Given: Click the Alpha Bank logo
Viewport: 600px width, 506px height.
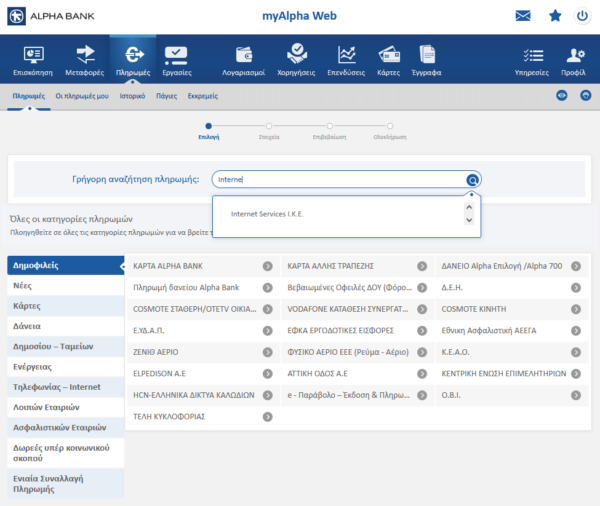Looking at the screenshot, I should tap(51, 16).
